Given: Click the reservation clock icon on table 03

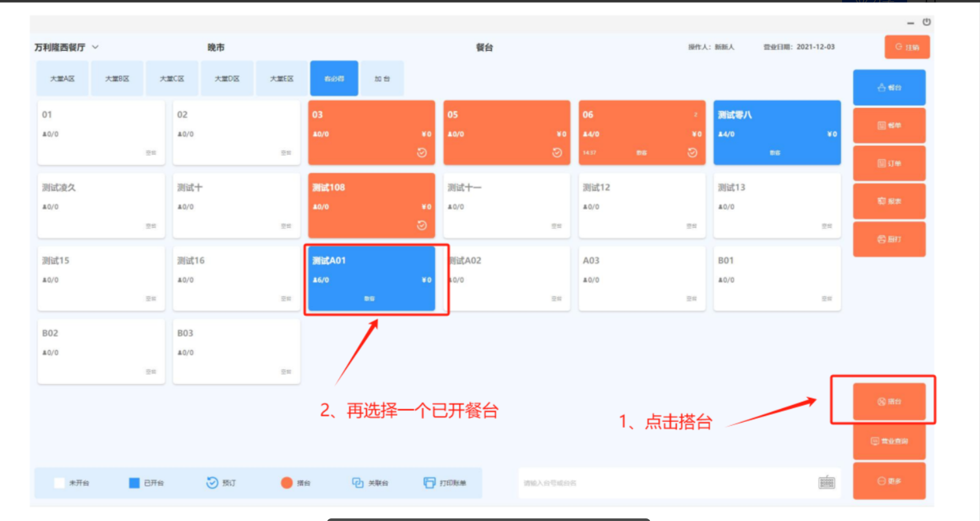Looking at the screenshot, I should pyautogui.click(x=422, y=152).
